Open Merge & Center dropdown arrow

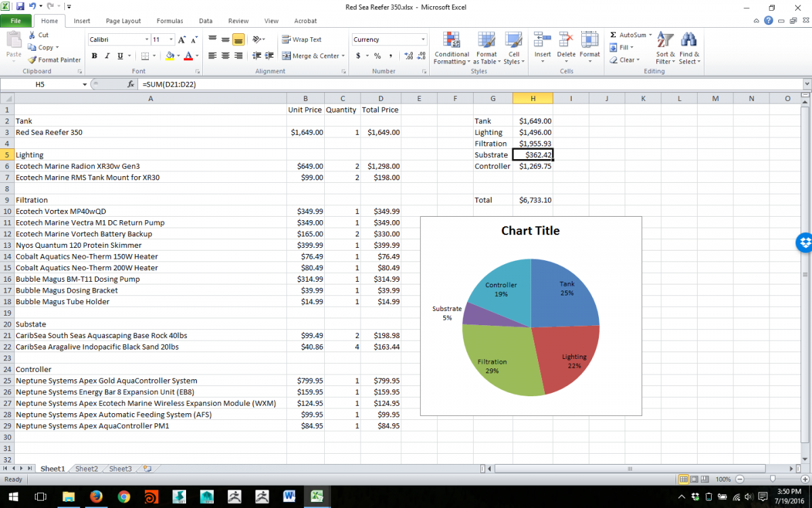coord(343,56)
